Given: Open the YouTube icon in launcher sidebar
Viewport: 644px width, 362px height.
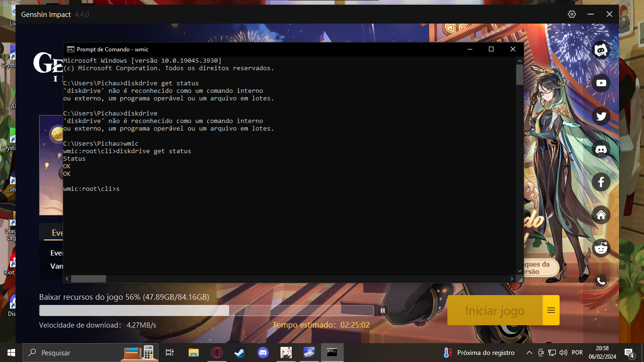Looking at the screenshot, I should pos(601,83).
